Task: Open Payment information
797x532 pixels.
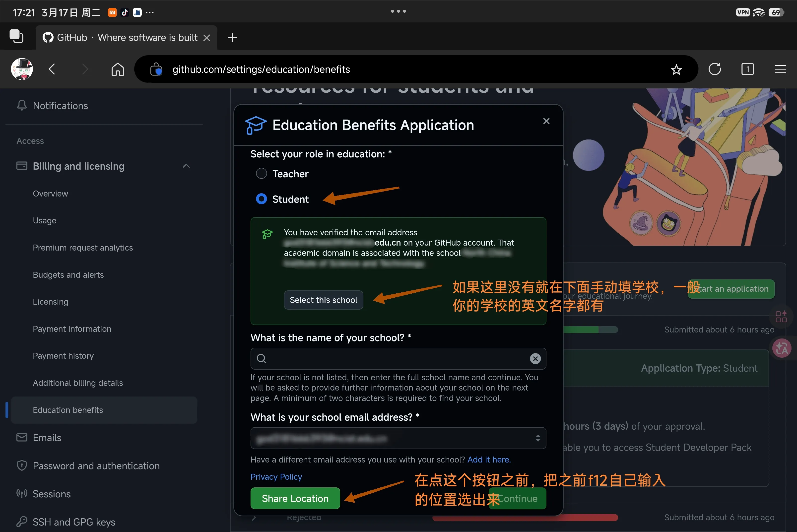Action: tap(72, 329)
